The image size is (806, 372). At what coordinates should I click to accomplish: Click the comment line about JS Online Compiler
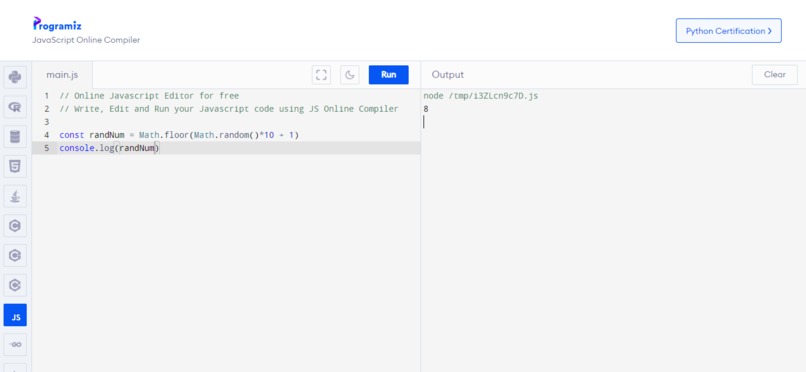(x=229, y=109)
